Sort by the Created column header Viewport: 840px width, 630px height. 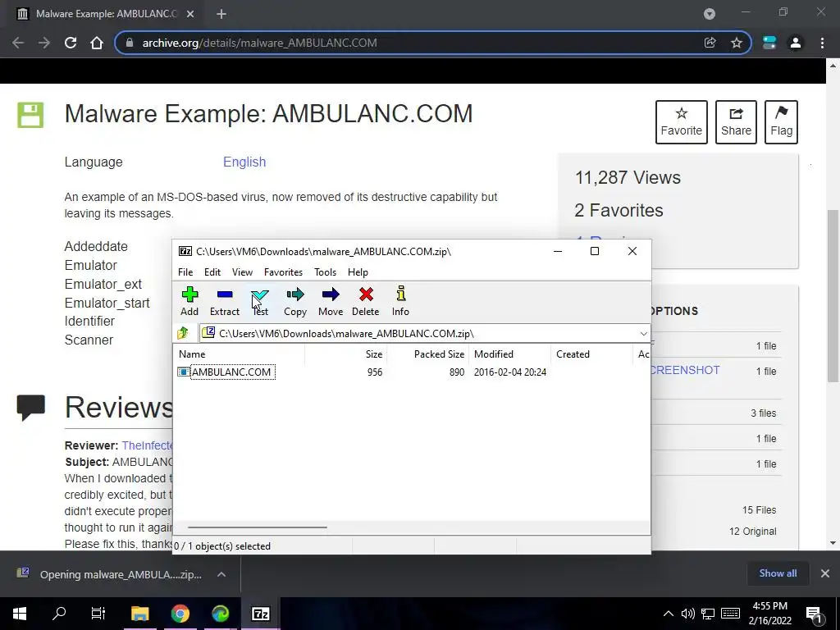coord(592,354)
